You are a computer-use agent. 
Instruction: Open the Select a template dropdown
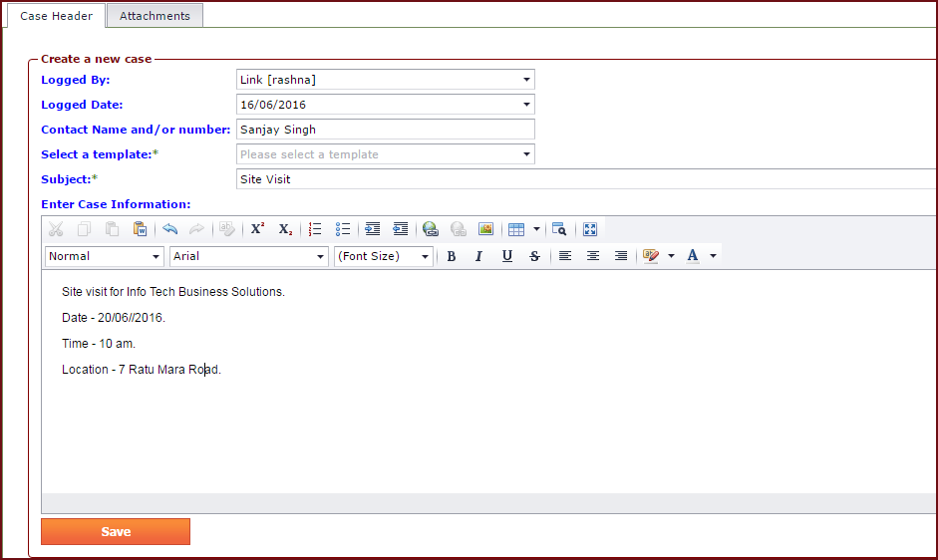[526, 154]
